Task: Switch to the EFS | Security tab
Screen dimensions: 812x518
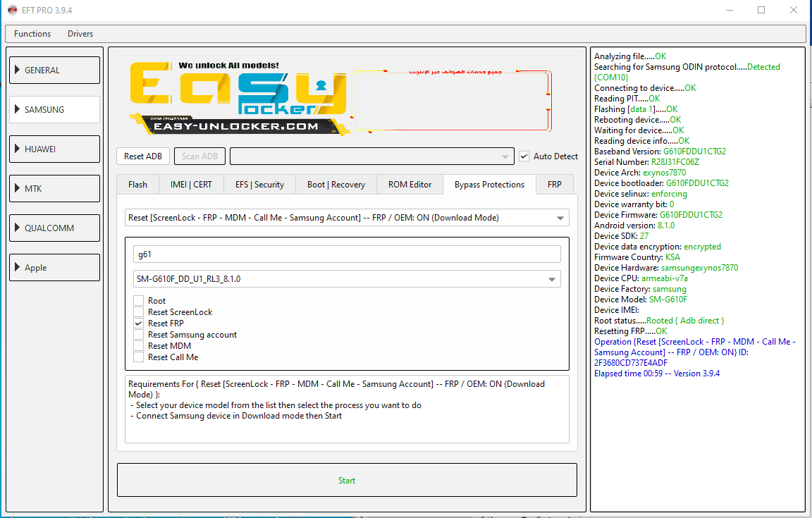Action: click(x=259, y=185)
